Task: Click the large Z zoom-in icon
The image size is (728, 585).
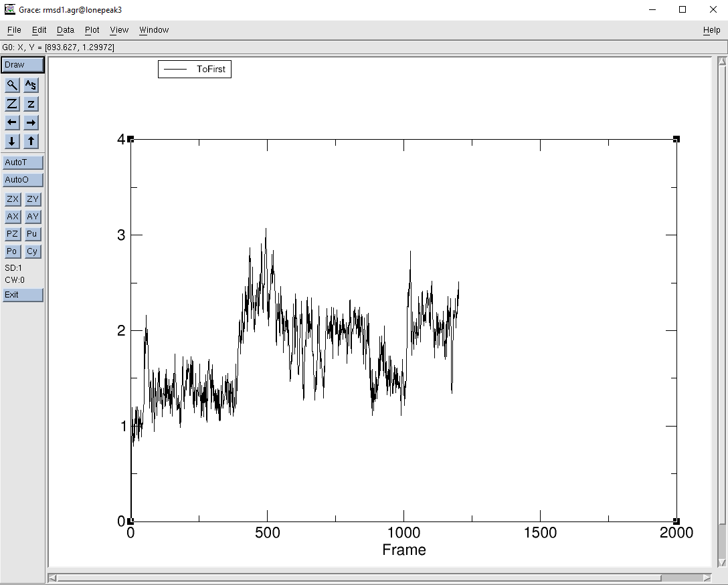Action: 11,104
